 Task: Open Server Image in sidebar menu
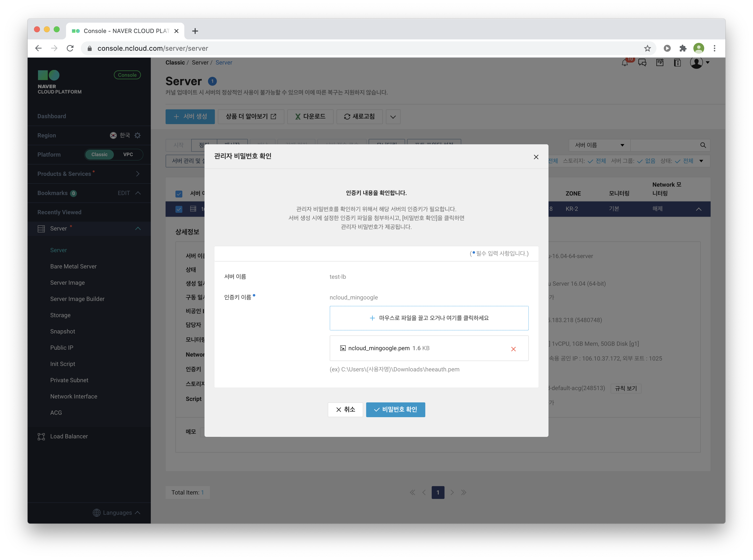(x=68, y=283)
